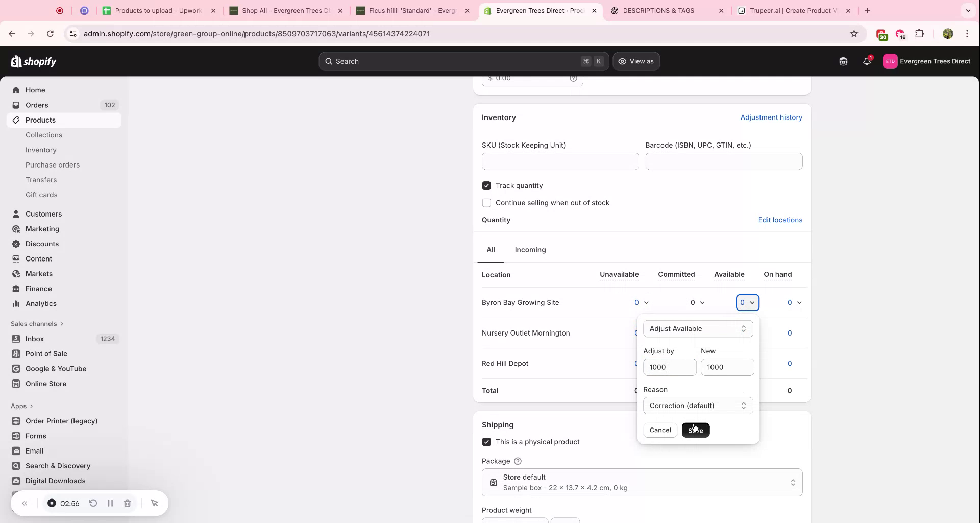The height and width of the screenshot is (523, 980).
Task: Open the Adjustment history link
Action: (771, 117)
